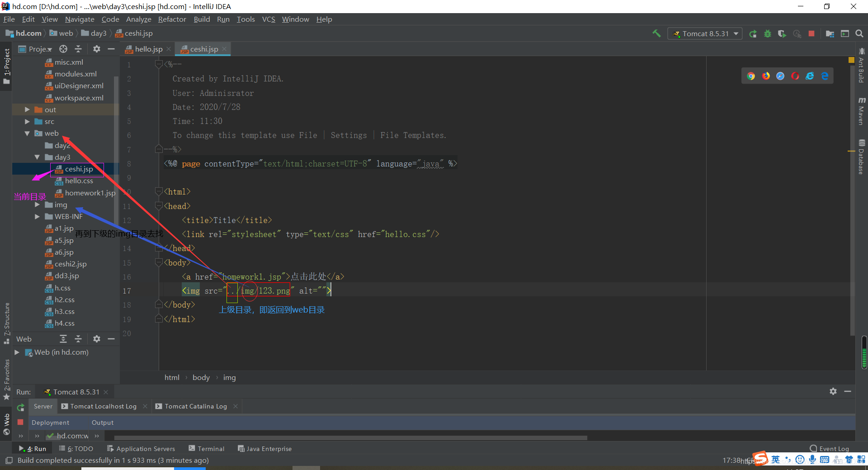Toggle the Ant Build side panel
Viewport: 868px width, 470px height.
[862, 65]
